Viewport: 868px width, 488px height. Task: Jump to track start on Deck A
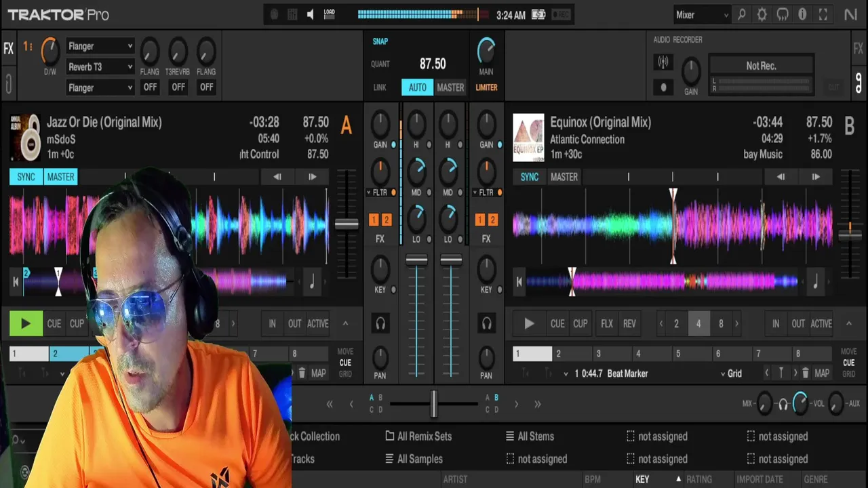(16, 282)
